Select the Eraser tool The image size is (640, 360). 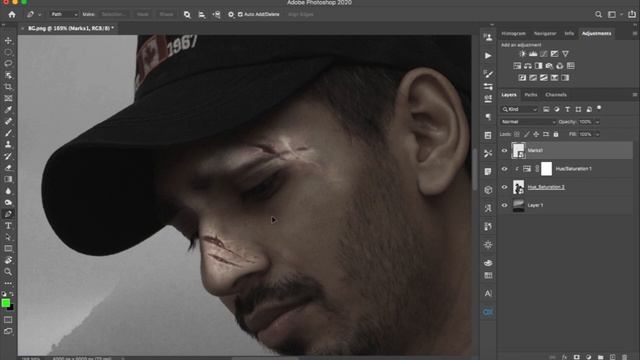(8, 167)
